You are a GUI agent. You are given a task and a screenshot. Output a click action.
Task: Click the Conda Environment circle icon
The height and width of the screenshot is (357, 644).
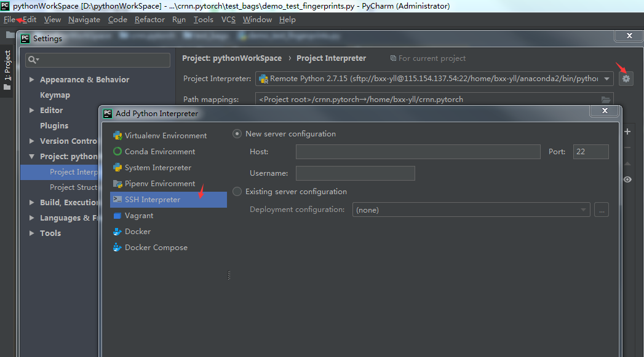pyautogui.click(x=117, y=151)
